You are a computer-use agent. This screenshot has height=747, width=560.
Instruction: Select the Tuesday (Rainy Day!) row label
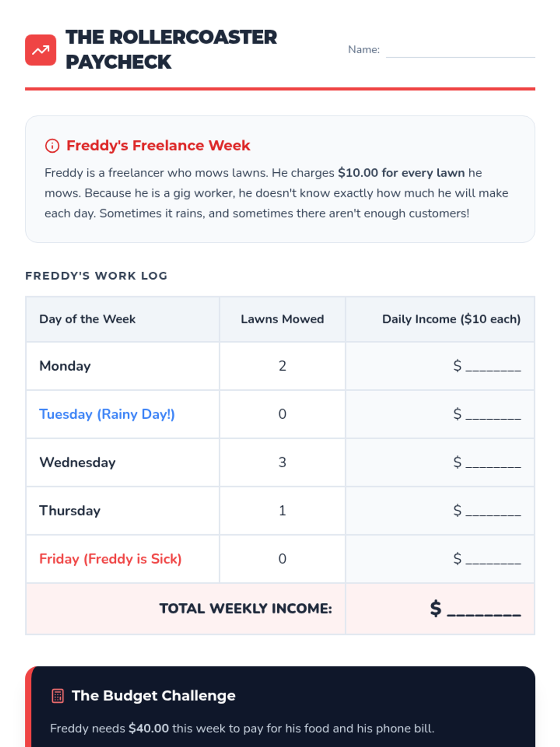point(107,414)
